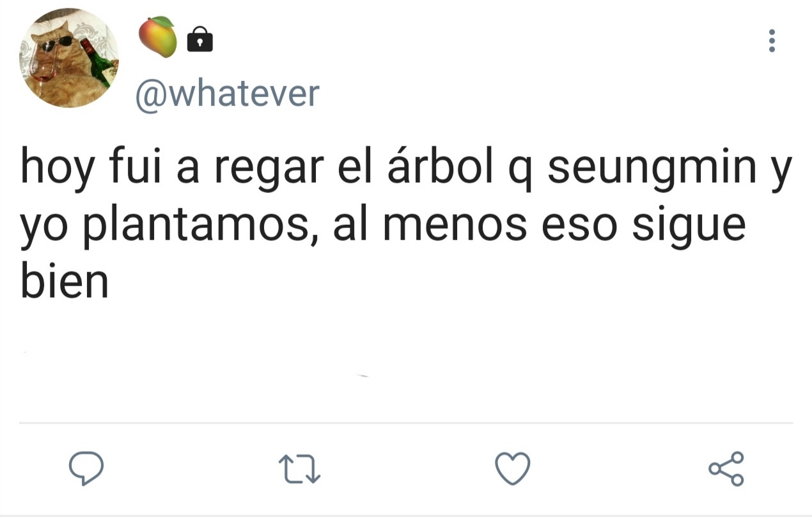The height and width of the screenshot is (527, 812).
Task: Reply to the tweet via speech bubble icon
Action: click(x=86, y=468)
